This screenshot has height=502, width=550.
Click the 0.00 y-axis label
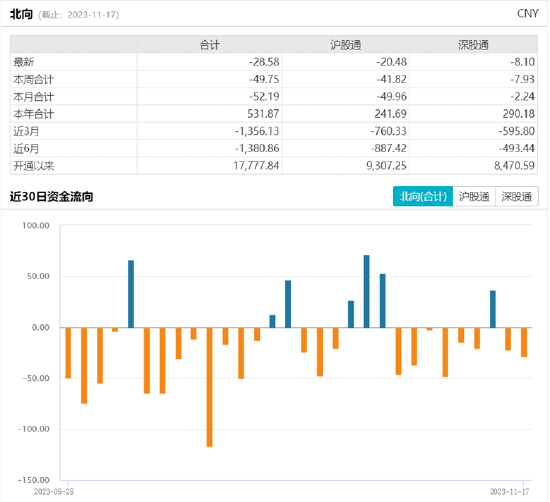click(x=41, y=328)
